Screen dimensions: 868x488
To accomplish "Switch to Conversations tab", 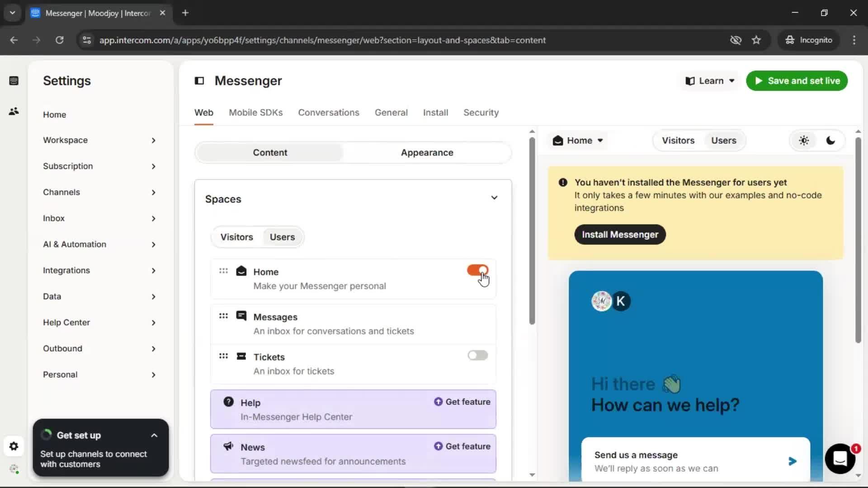I will click(x=329, y=113).
